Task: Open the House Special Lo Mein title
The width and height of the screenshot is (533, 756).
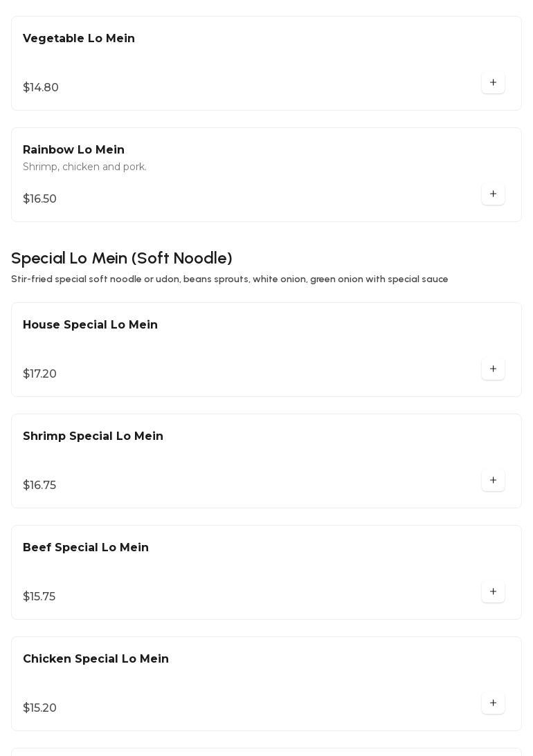Action: [x=90, y=325]
